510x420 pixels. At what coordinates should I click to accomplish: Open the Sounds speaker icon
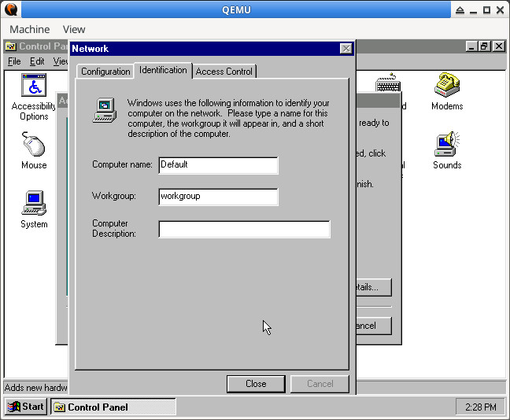pos(446,146)
